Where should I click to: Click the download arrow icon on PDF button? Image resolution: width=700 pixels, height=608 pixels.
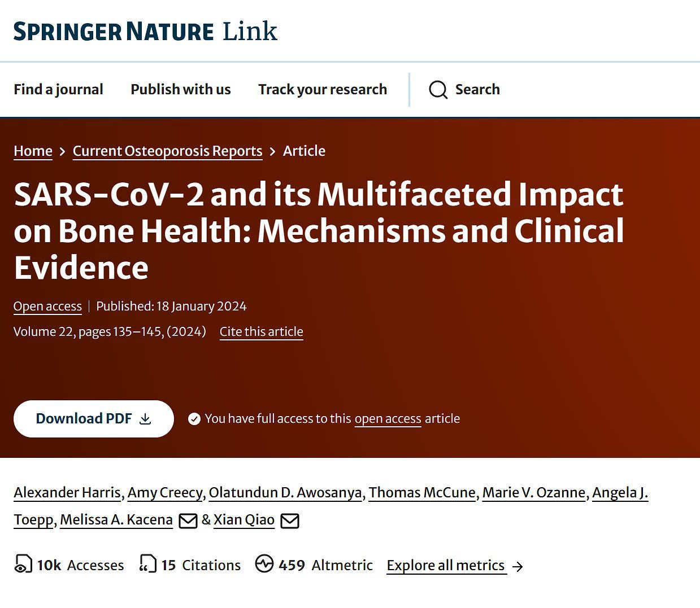coord(145,419)
